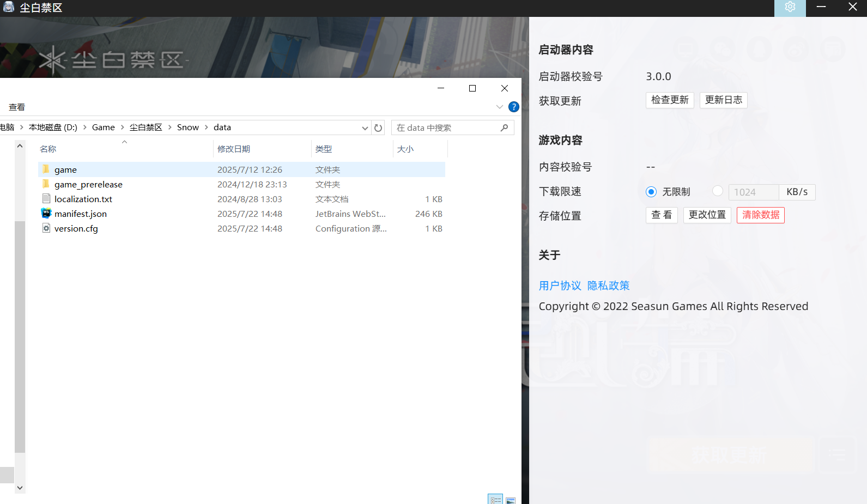Select unlimited download speed option

(x=651, y=192)
